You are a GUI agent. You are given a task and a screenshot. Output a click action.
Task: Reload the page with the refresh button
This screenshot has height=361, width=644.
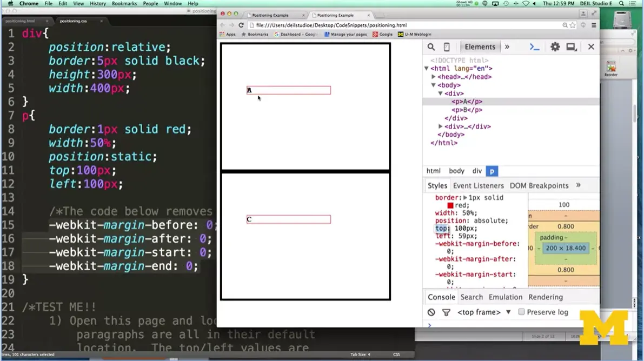click(241, 25)
